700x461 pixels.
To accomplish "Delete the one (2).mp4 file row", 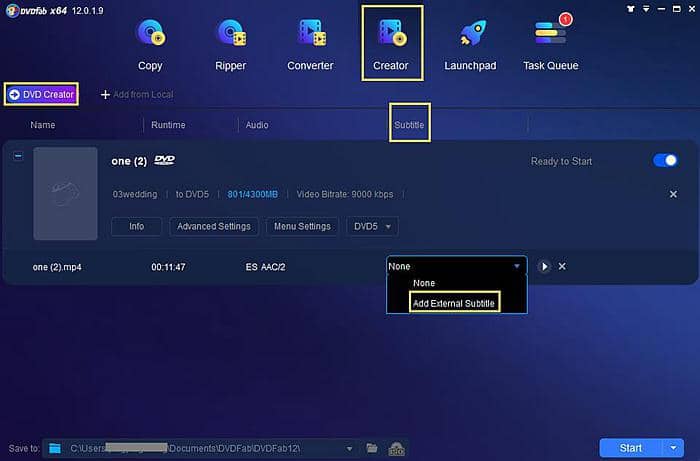I will click(562, 266).
